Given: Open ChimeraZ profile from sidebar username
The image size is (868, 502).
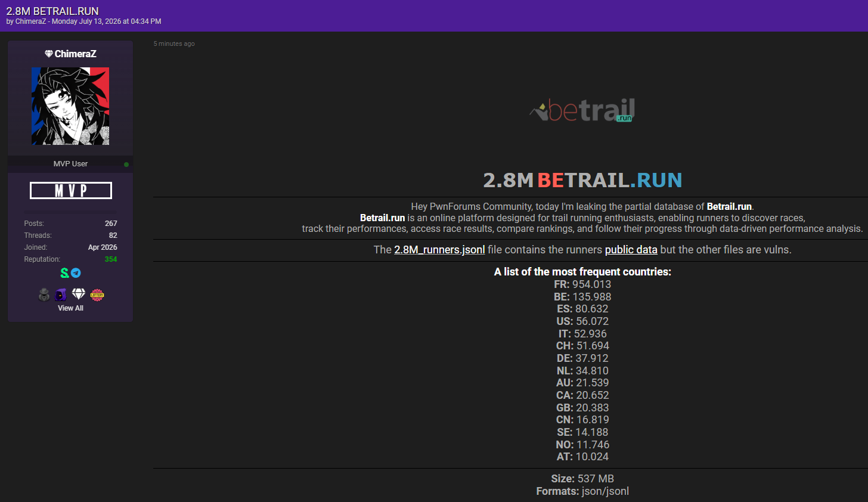Looking at the screenshot, I should click(x=75, y=54).
